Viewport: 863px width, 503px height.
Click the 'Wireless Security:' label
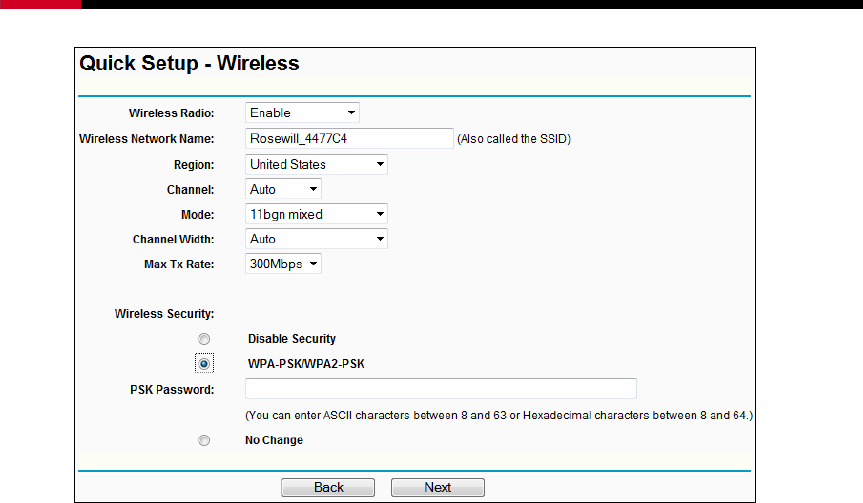pyautogui.click(x=165, y=314)
